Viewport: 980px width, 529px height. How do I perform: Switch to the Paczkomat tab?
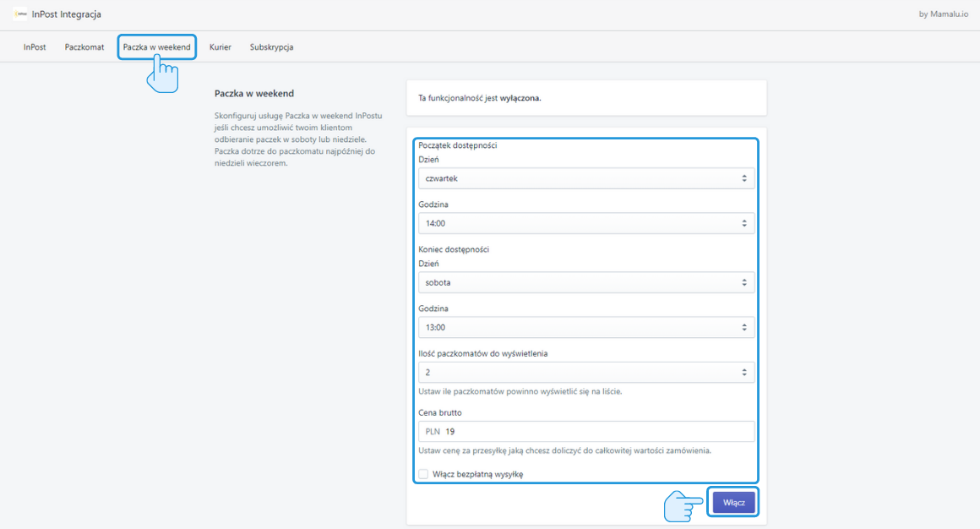click(84, 46)
